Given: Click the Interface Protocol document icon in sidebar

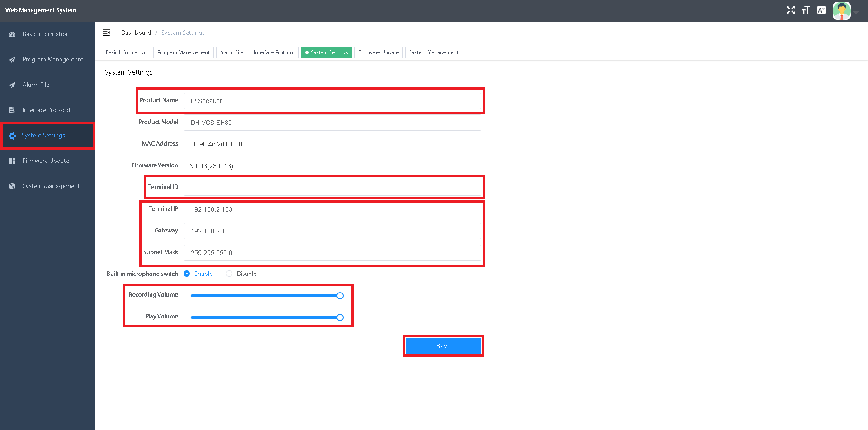Looking at the screenshot, I should (12, 110).
